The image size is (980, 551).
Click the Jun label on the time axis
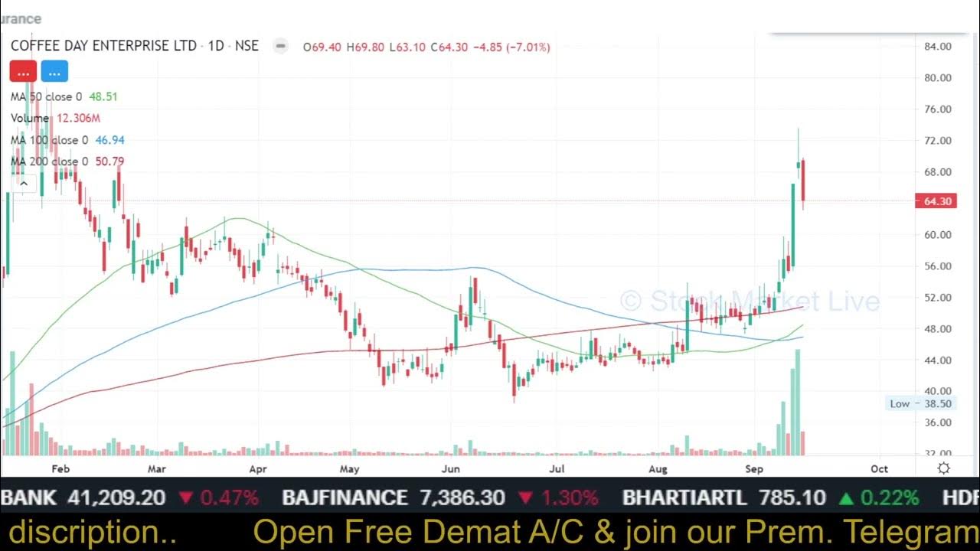pyautogui.click(x=452, y=468)
